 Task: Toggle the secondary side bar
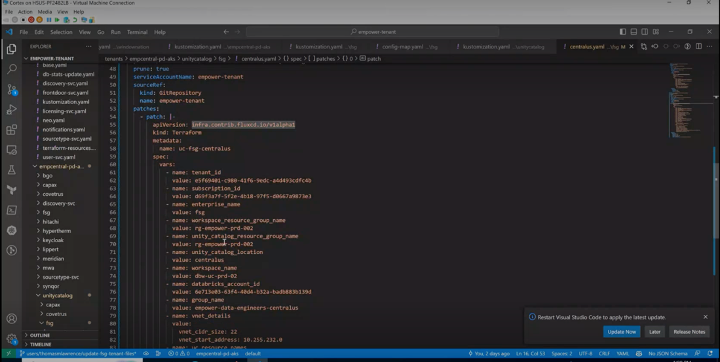point(645,32)
